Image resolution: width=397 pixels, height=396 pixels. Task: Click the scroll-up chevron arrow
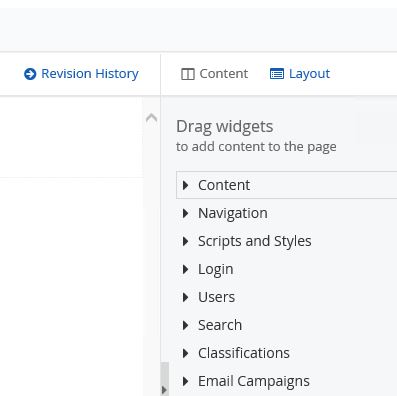pos(151,118)
